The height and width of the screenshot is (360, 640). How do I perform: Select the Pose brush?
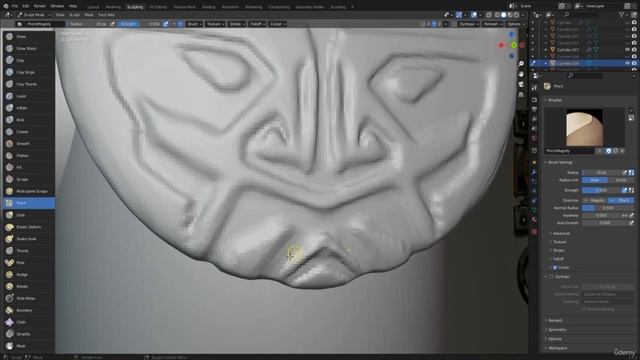(x=29, y=263)
